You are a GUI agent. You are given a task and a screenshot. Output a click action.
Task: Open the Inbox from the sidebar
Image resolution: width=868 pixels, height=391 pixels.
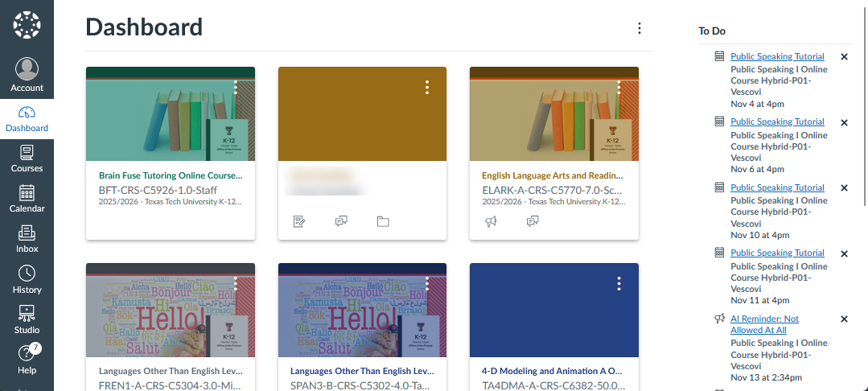click(x=27, y=238)
